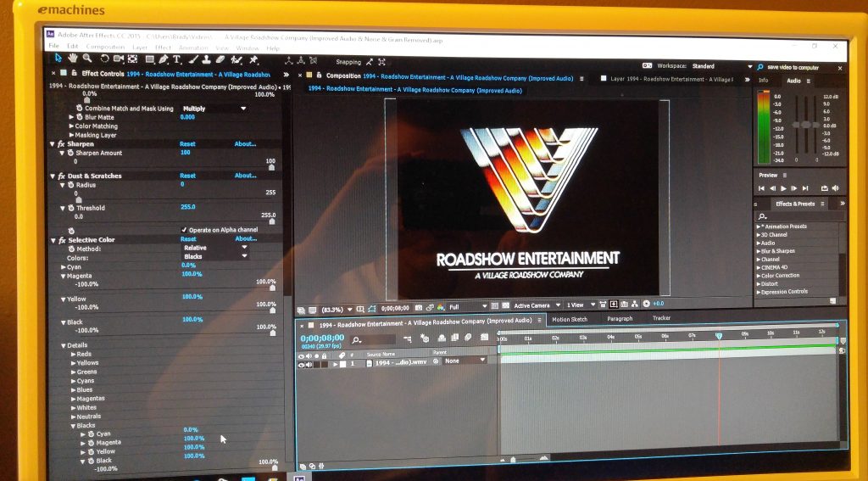Image resolution: width=868 pixels, height=481 pixels.
Task: Select the Rectangle shape tool
Action: [x=150, y=59]
